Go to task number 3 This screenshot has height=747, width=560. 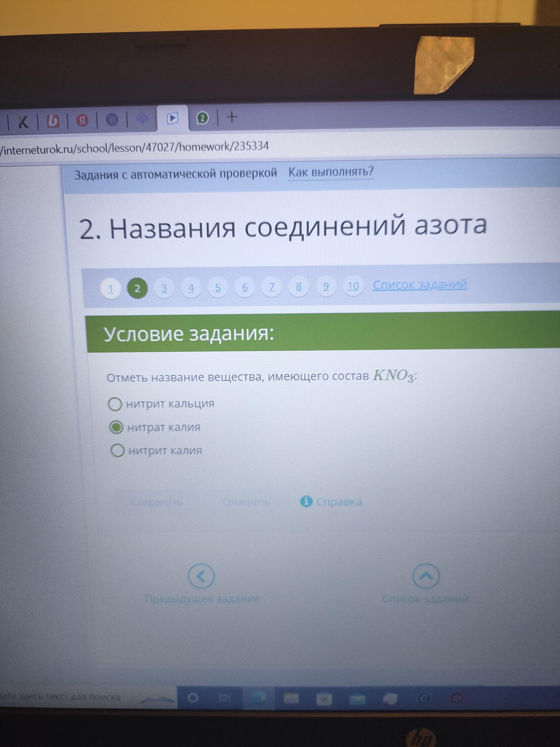(x=164, y=288)
